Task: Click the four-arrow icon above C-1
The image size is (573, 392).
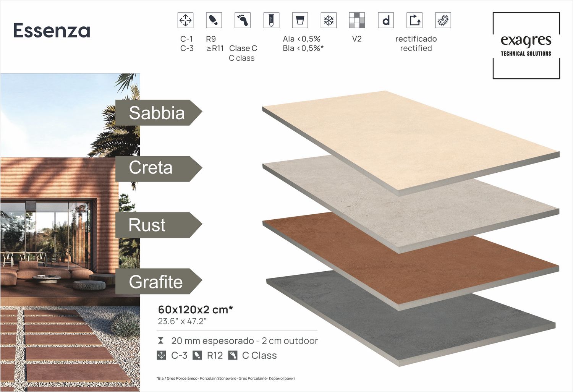Action: pyautogui.click(x=185, y=20)
